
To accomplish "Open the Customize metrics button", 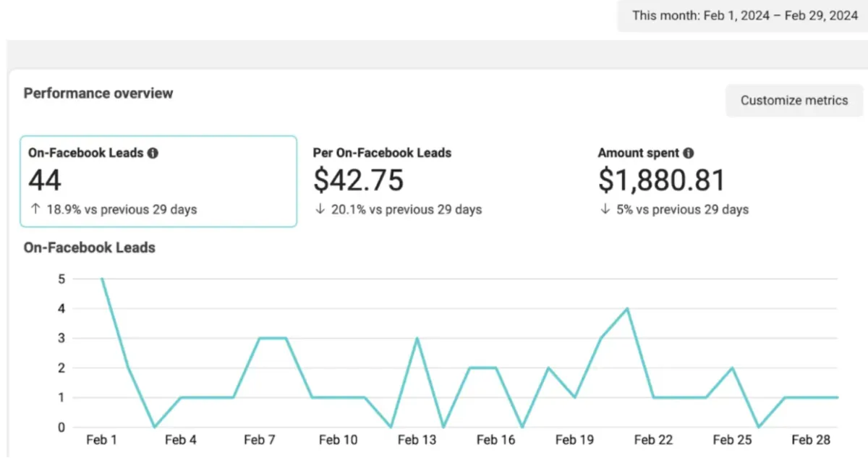I will point(794,101).
